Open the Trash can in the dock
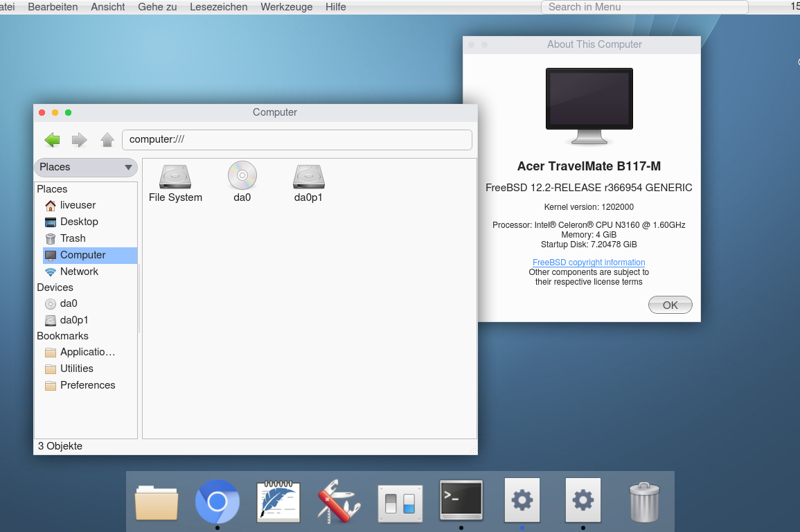The height and width of the screenshot is (532, 800). (644, 502)
